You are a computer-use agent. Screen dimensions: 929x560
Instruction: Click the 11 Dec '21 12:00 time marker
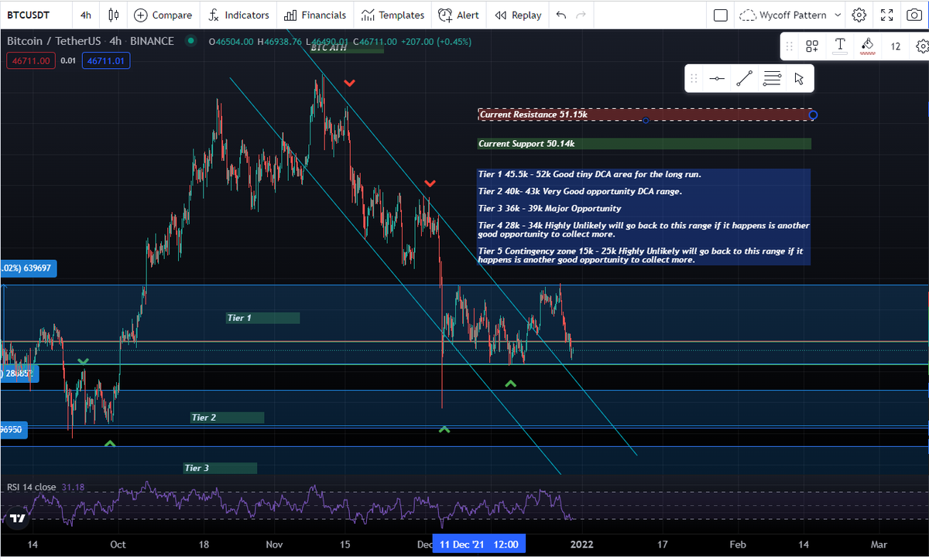[479, 545]
